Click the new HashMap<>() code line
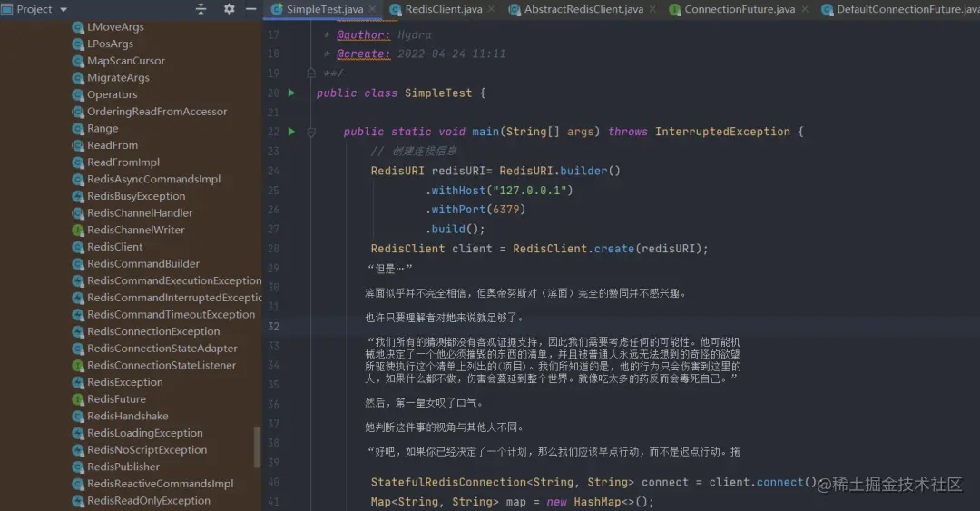This screenshot has height=511, width=980. click(512, 502)
